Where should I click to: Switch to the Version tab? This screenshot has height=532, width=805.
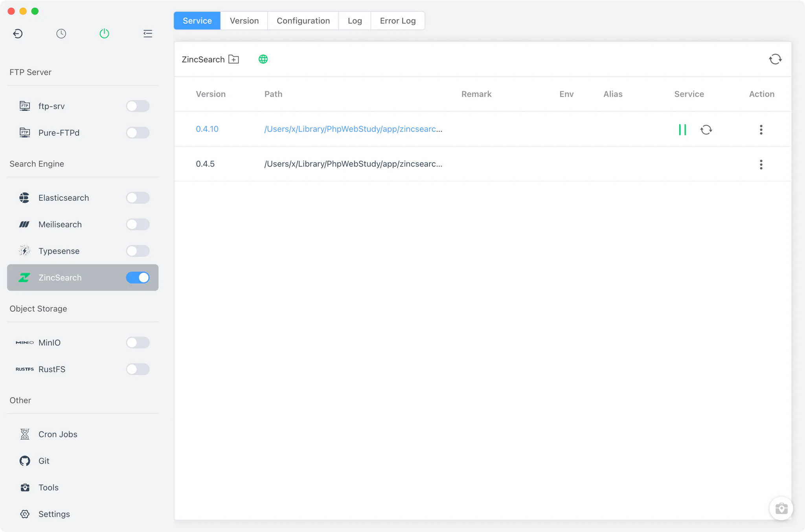(x=244, y=21)
